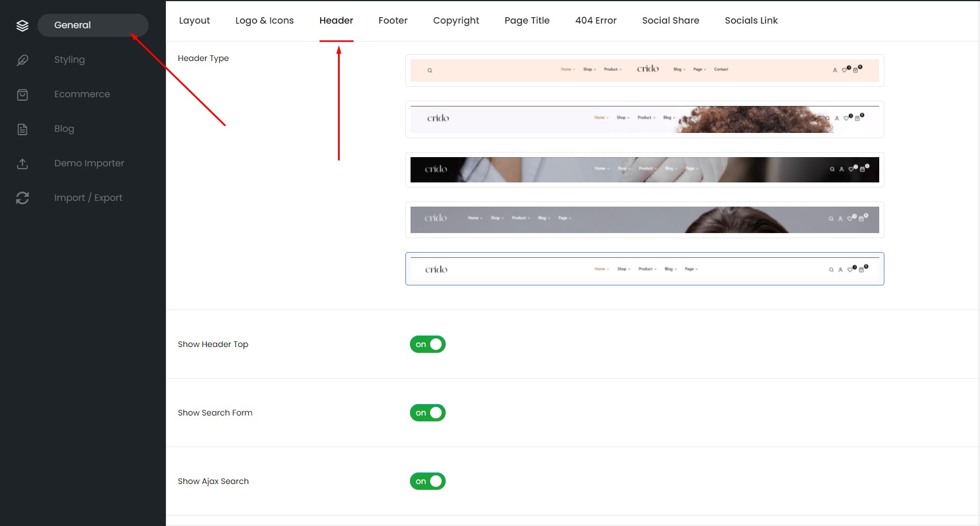Choose the white bordered header layout
Screen dimensions: 980x526
(644, 269)
